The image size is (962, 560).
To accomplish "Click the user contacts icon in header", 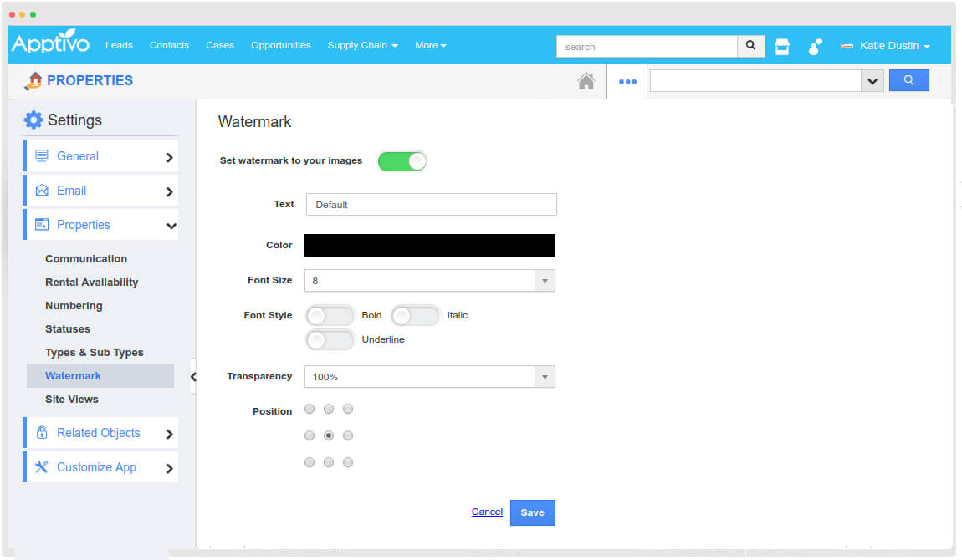I will (x=815, y=47).
